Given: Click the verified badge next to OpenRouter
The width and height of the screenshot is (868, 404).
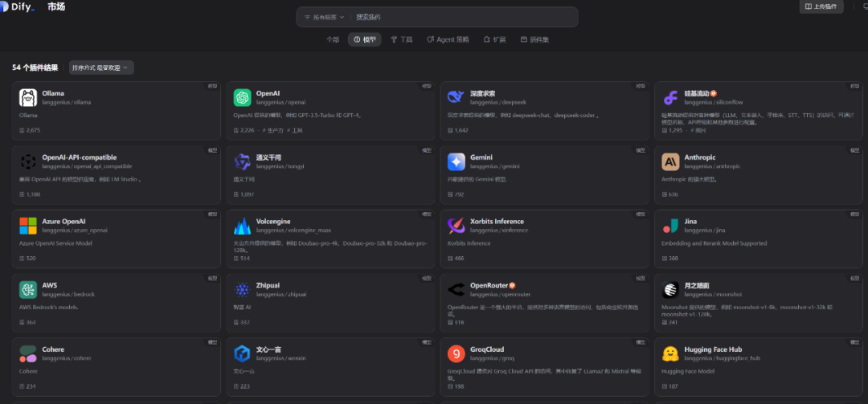Looking at the screenshot, I should click(513, 285).
